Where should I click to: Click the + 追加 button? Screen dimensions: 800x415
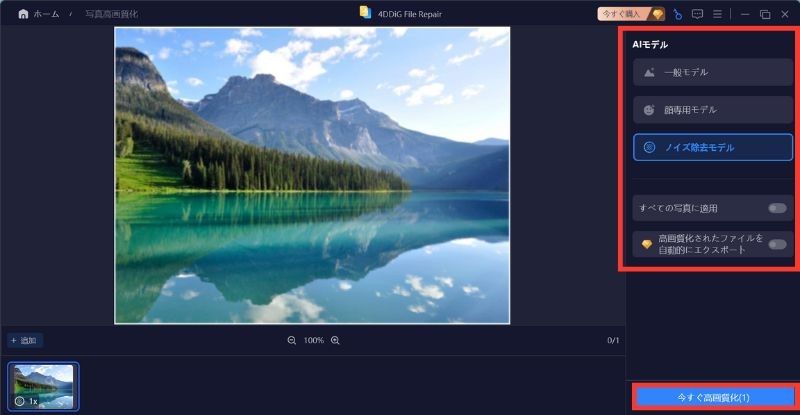pos(24,340)
